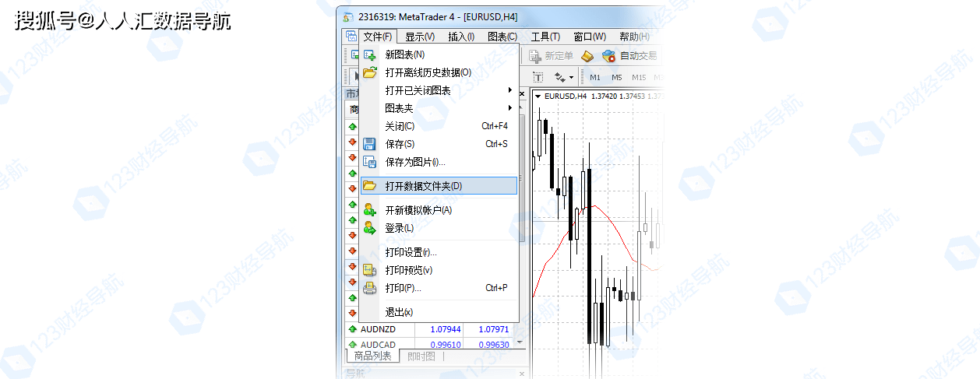Switch chart to M1 timeframe
Screen dimensions: 980x379
click(595, 78)
